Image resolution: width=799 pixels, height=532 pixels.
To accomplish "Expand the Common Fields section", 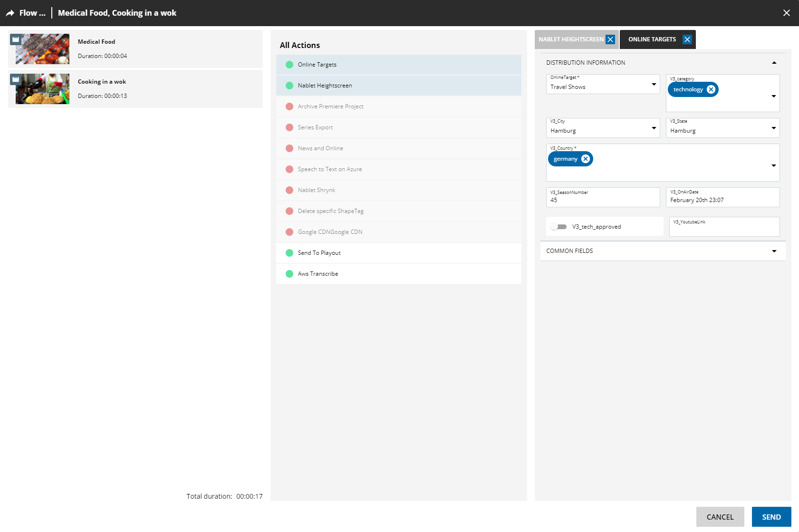I will (x=774, y=251).
